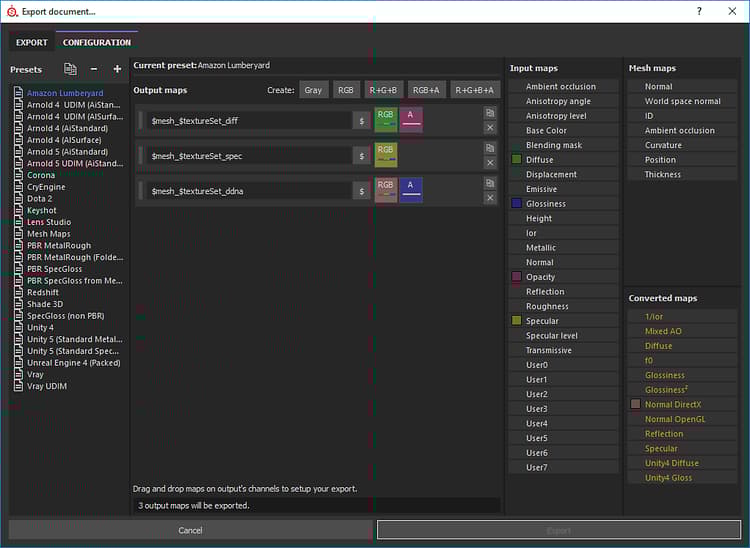The image size is (750, 548).
Task: Click the green RGB channel of the _diff map
Action: coord(386,120)
